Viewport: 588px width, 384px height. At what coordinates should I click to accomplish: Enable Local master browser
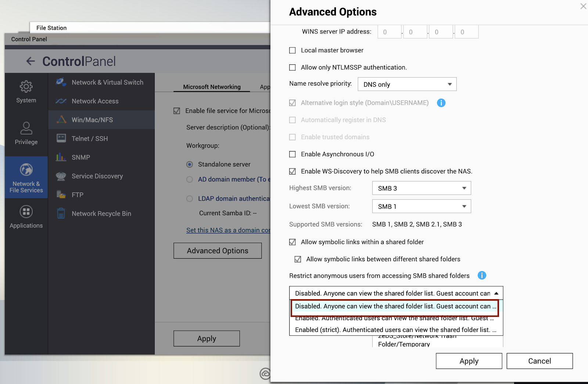click(x=292, y=50)
